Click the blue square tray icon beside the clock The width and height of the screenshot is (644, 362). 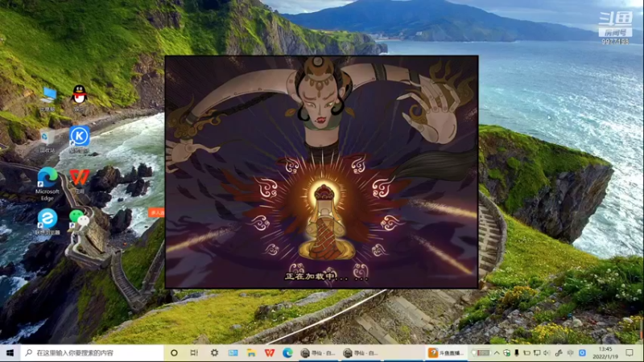coord(582,353)
